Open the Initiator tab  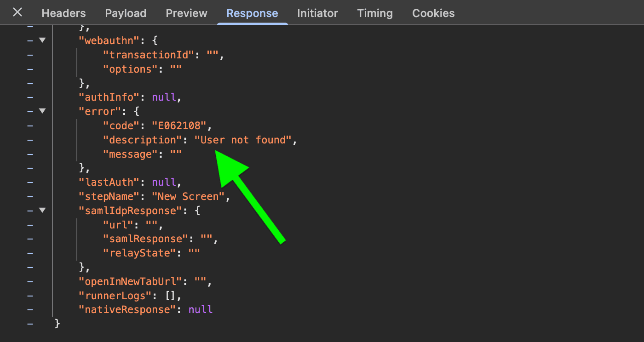[x=317, y=13]
